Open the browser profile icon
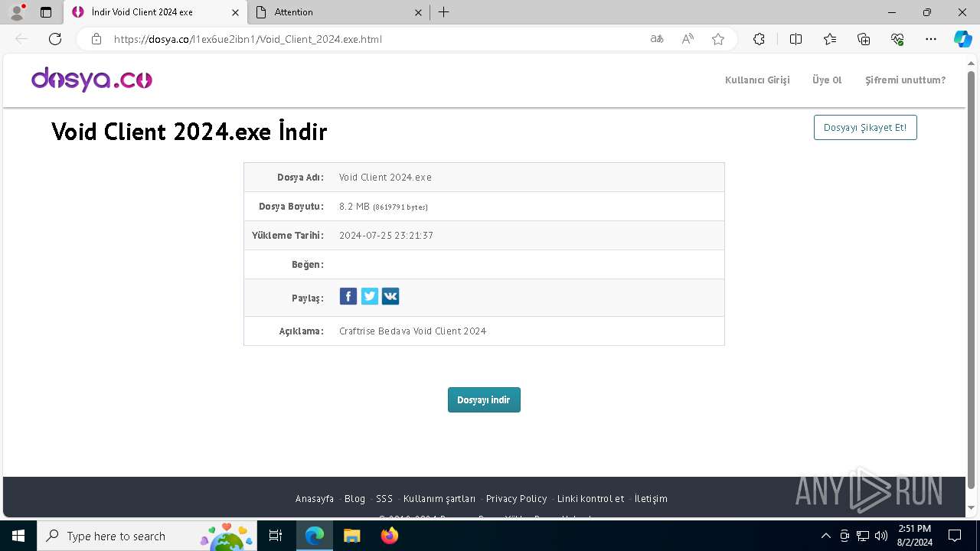This screenshot has width=980, height=551. point(17,11)
